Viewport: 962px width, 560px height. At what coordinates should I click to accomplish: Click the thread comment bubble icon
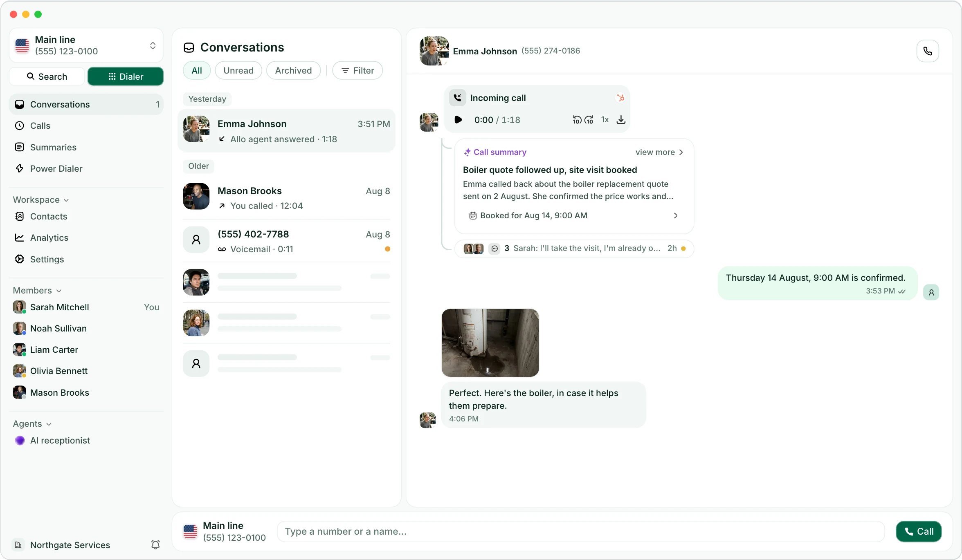point(494,249)
